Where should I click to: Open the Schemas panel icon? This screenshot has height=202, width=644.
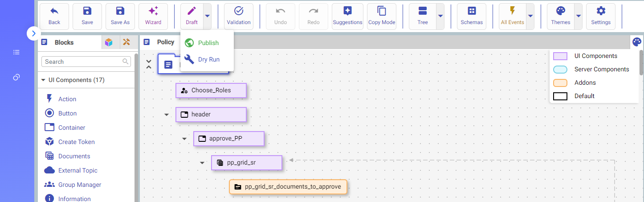471,12
